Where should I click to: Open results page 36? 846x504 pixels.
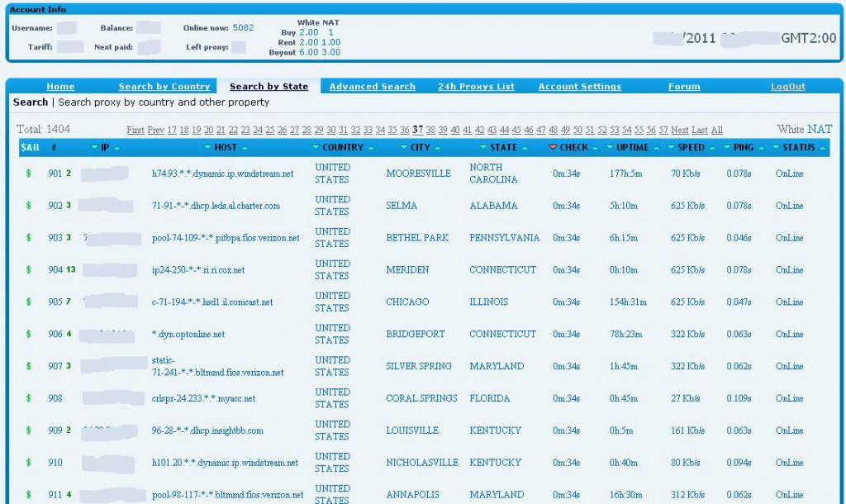(x=405, y=130)
